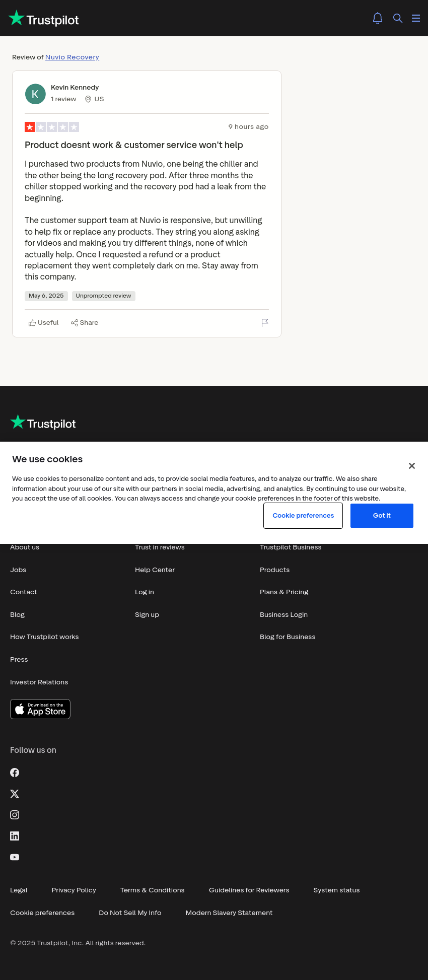Click Log in footer link

(145, 592)
